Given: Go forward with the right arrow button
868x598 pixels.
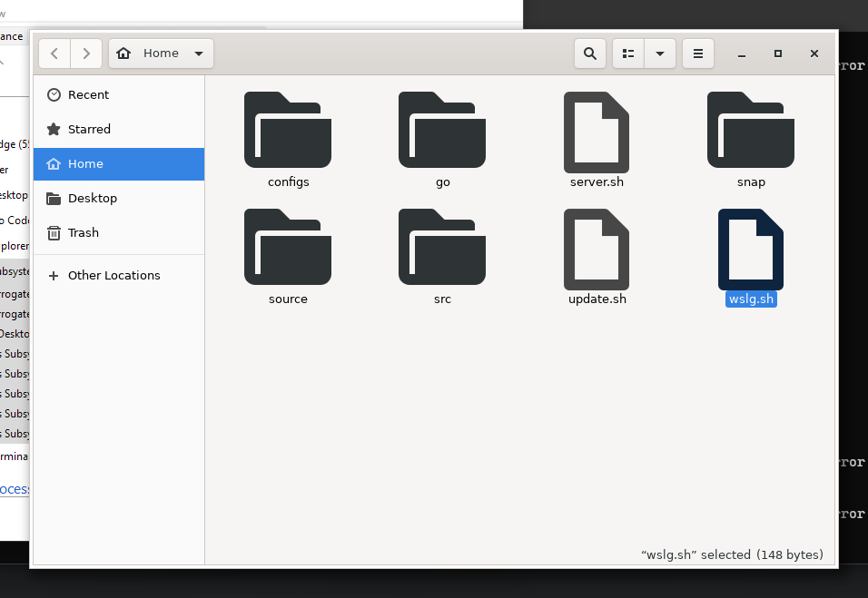Looking at the screenshot, I should coord(86,54).
